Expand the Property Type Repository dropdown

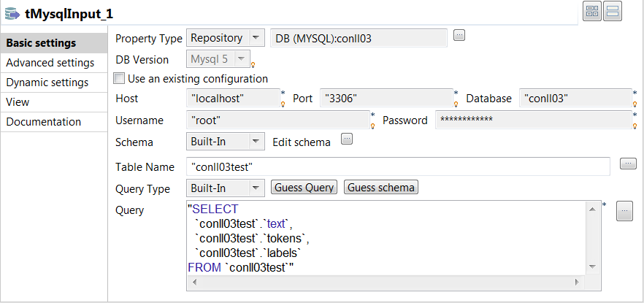pyautogui.click(x=256, y=38)
